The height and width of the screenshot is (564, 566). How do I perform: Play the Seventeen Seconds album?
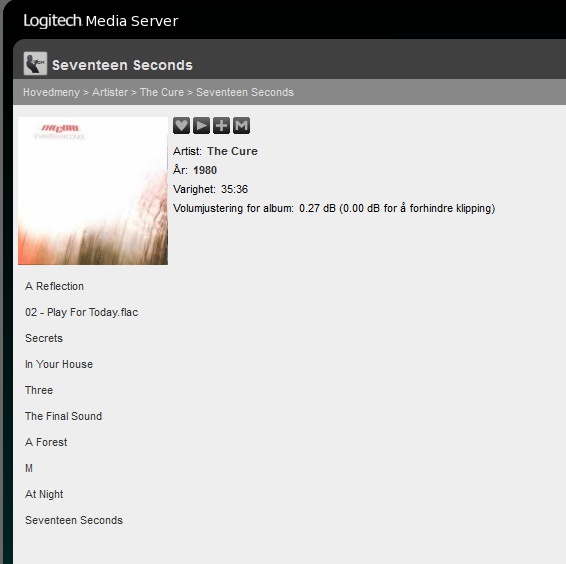[201, 126]
